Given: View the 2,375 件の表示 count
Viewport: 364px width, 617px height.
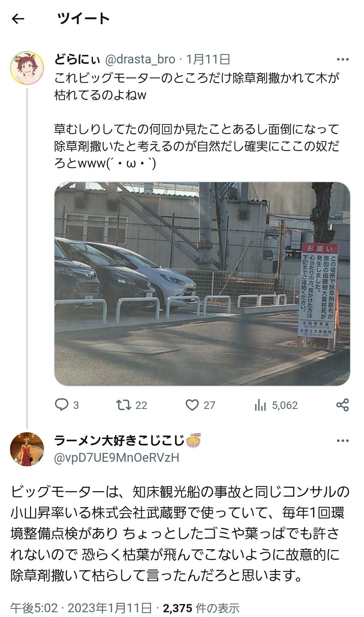Looking at the screenshot, I should tap(201, 608).
